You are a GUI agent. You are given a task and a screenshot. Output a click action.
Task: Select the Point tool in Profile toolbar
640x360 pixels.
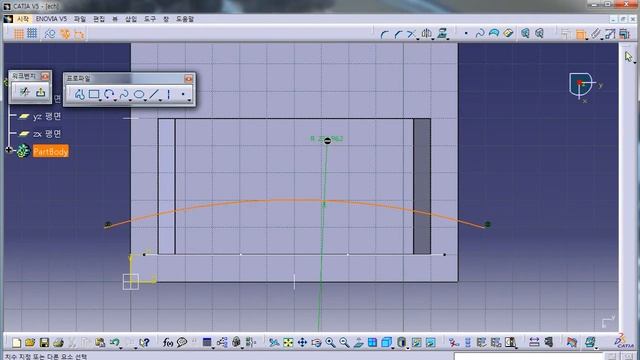[183, 94]
